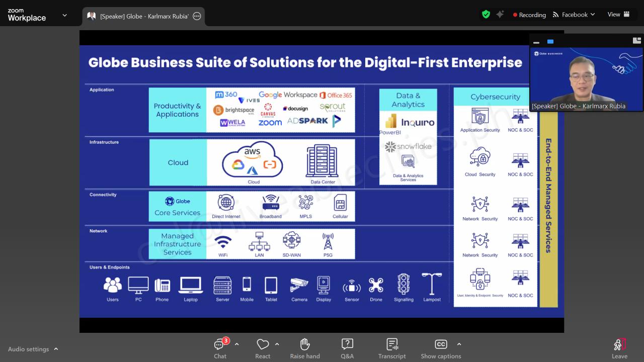
Task: Click the Camera icon on slide
Action: (299, 285)
